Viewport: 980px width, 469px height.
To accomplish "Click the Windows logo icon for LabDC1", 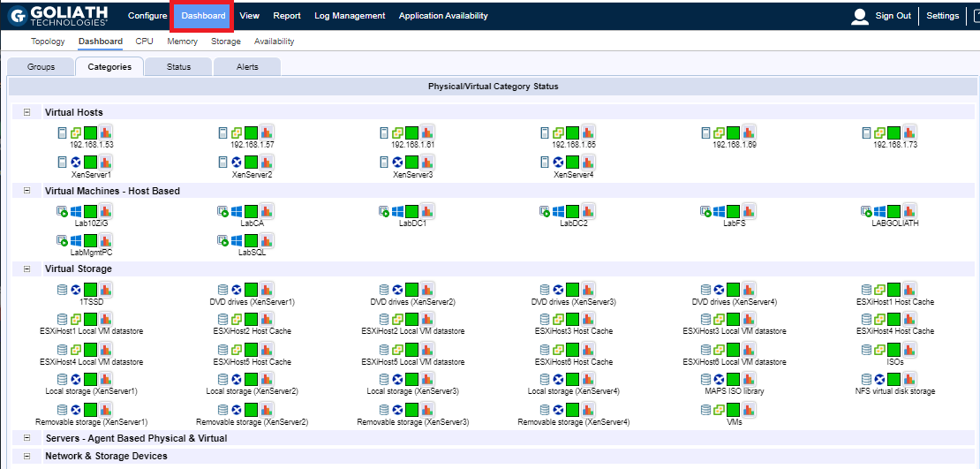I will (398, 212).
